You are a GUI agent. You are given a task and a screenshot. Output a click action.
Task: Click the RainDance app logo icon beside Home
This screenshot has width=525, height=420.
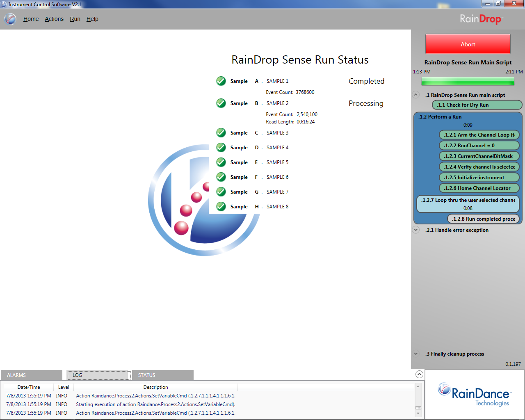[x=10, y=19]
